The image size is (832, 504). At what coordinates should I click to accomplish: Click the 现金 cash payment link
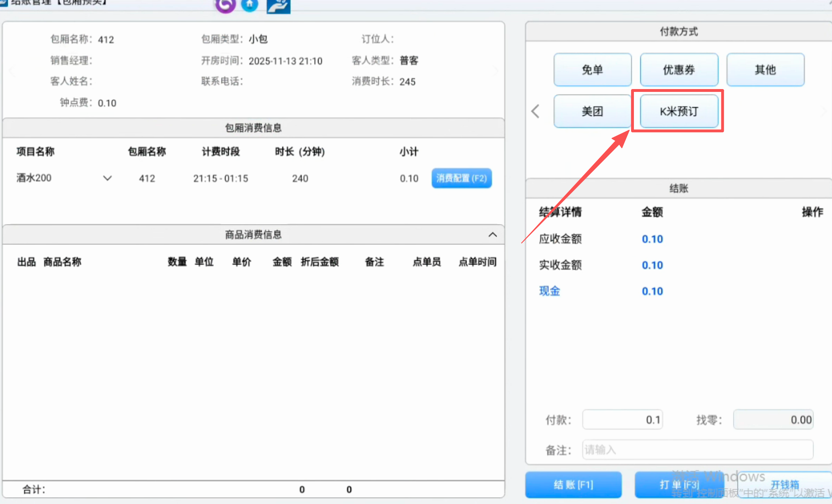tap(549, 291)
